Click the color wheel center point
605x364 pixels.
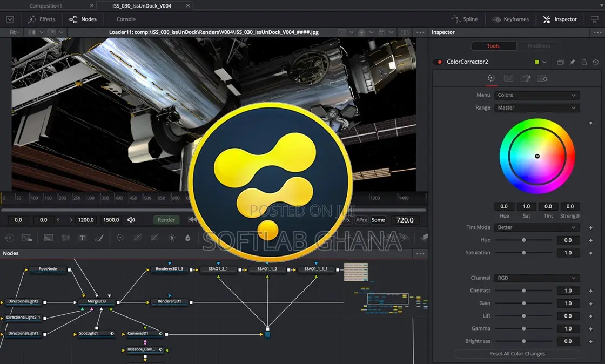coord(537,156)
